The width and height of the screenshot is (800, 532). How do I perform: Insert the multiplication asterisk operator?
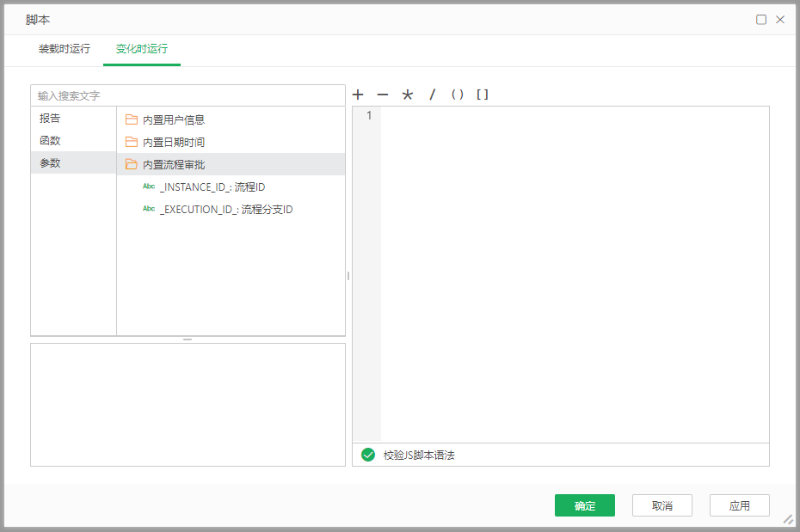click(x=407, y=95)
